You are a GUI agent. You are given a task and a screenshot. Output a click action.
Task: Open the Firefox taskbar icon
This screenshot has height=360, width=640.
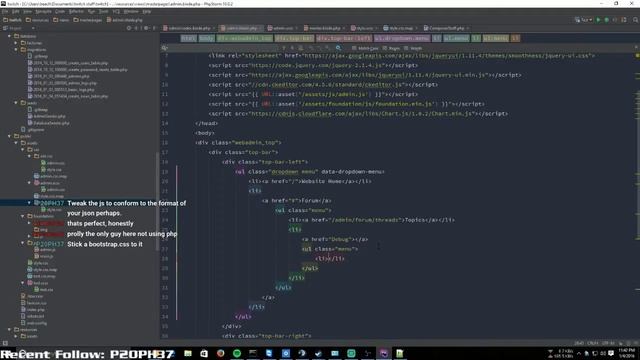pyautogui.click(x=220, y=353)
